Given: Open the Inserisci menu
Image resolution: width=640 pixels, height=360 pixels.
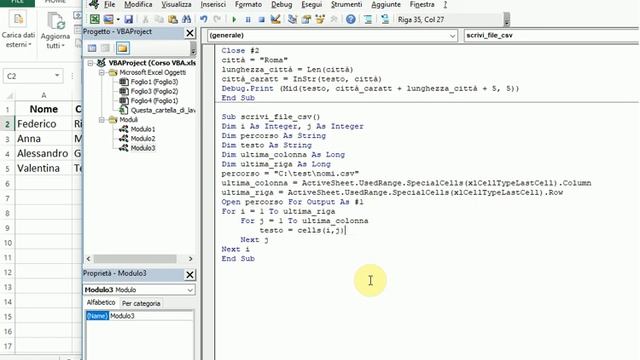Looking at the screenshot, I should tap(213, 4).
